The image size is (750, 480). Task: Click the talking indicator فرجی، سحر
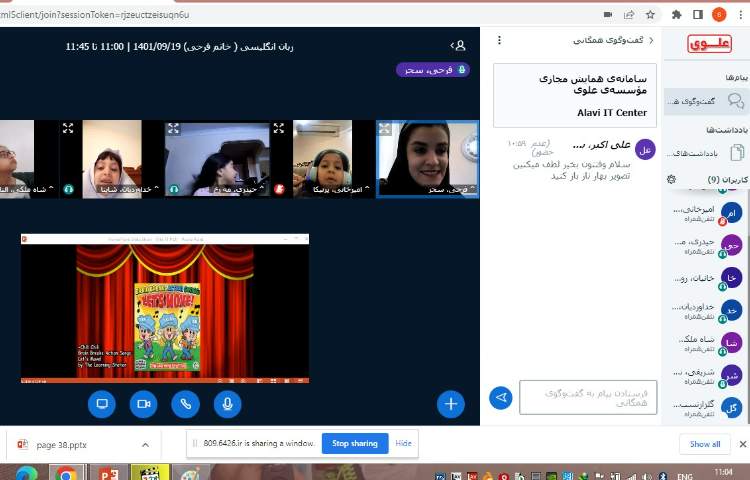click(432, 70)
